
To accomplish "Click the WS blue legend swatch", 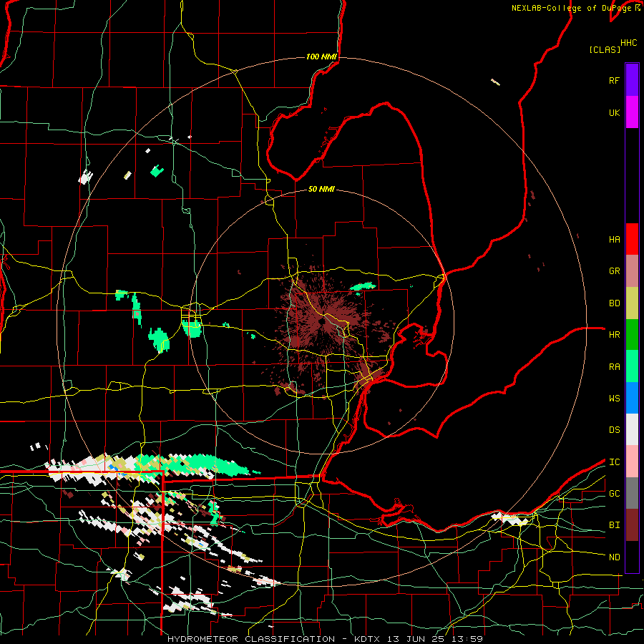I will coord(632,398).
